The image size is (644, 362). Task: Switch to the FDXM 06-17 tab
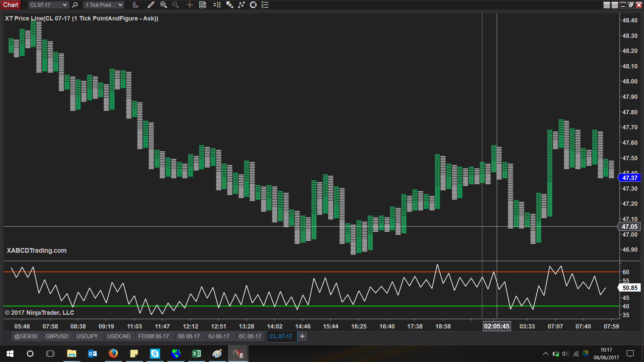coord(154,336)
